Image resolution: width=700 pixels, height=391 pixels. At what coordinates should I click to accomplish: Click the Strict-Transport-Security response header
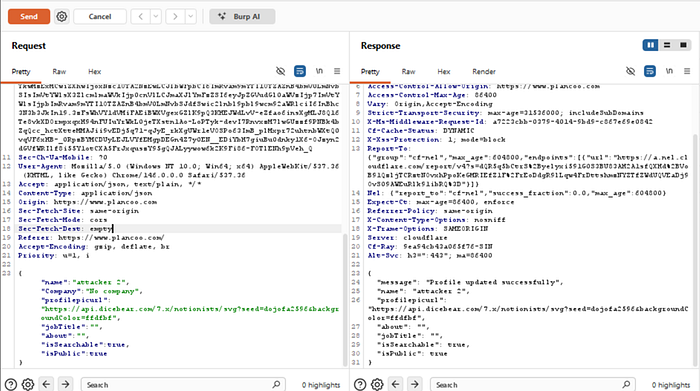click(505, 112)
